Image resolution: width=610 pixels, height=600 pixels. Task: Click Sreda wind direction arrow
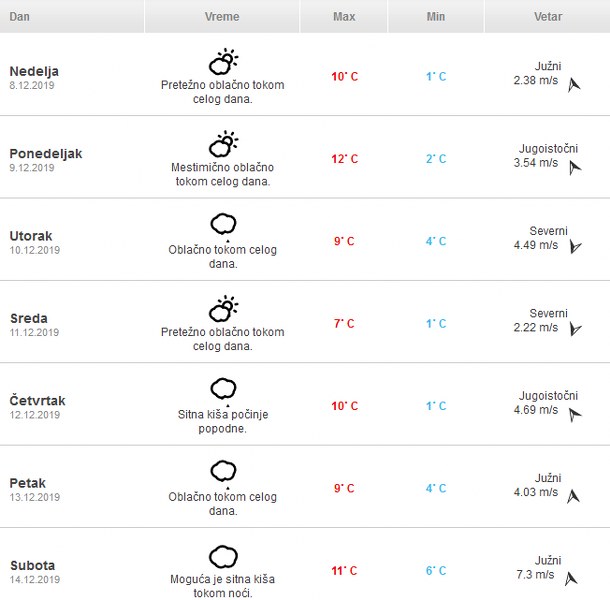tap(574, 328)
